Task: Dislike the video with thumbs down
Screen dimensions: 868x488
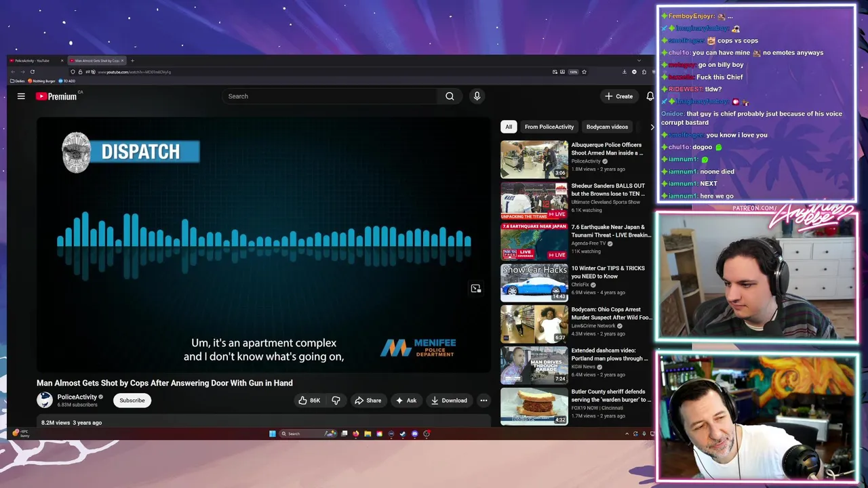Action: point(336,401)
